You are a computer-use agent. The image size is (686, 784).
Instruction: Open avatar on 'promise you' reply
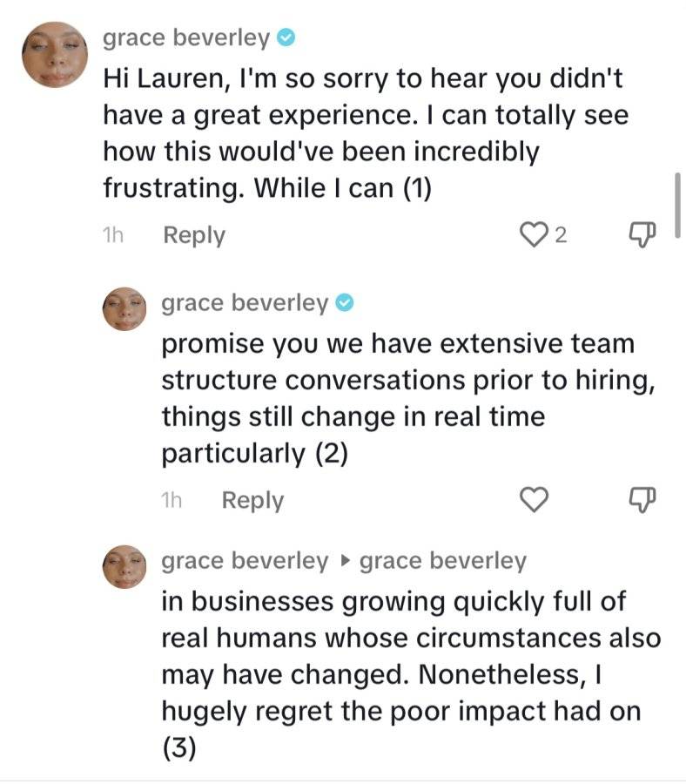[x=124, y=308]
